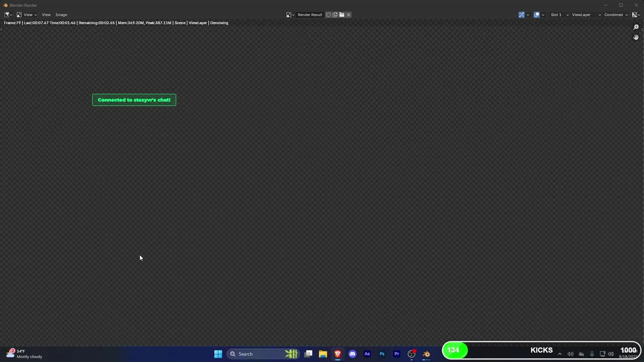Unlink the Render Result image
This screenshot has width=644, height=362.
(x=348, y=15)
